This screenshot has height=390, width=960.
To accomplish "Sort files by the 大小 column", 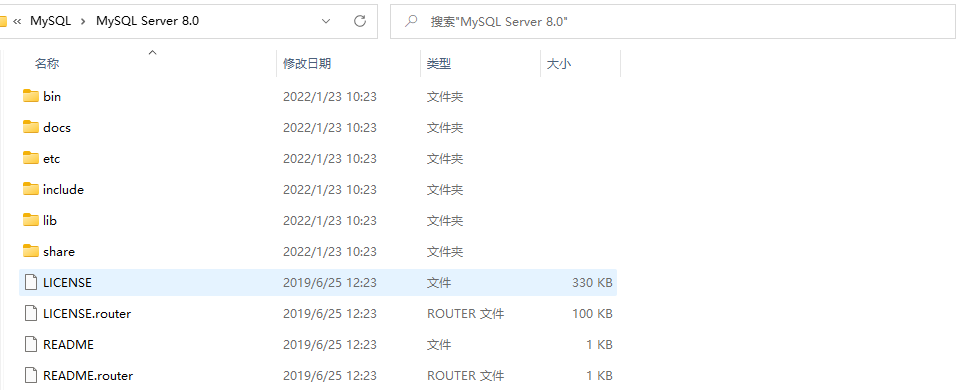I will [558, 63].
